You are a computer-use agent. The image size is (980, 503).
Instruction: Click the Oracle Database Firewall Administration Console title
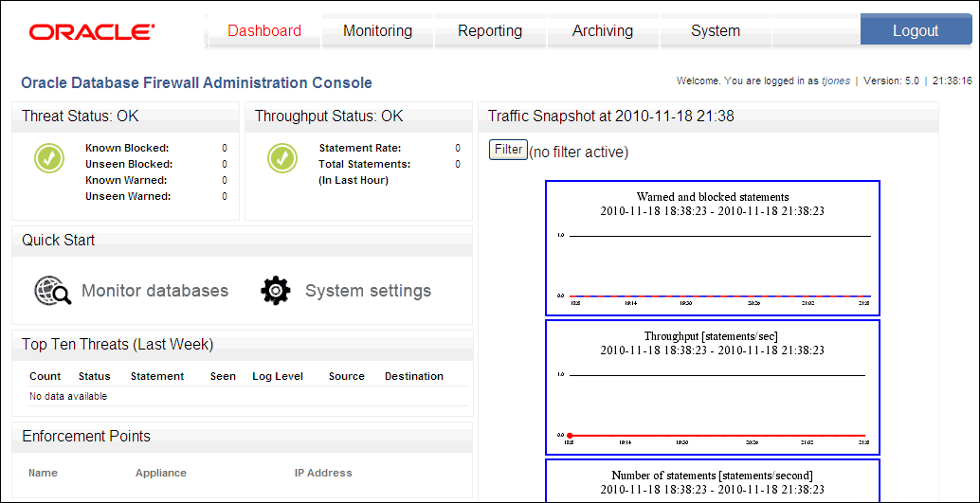click(197, 82)
